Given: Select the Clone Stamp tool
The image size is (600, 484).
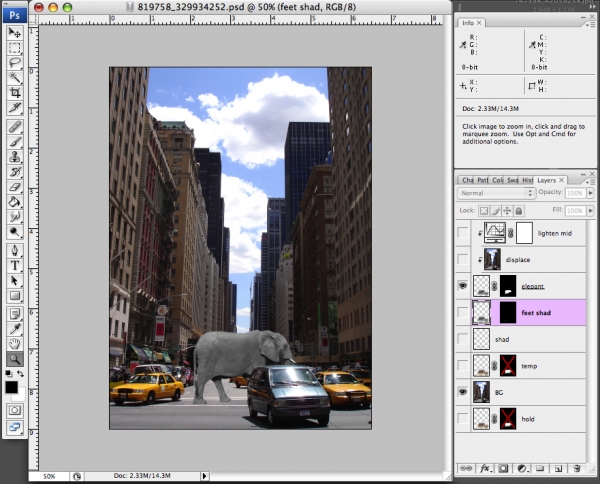Looking at the screenshot, I should coord(15,157).
